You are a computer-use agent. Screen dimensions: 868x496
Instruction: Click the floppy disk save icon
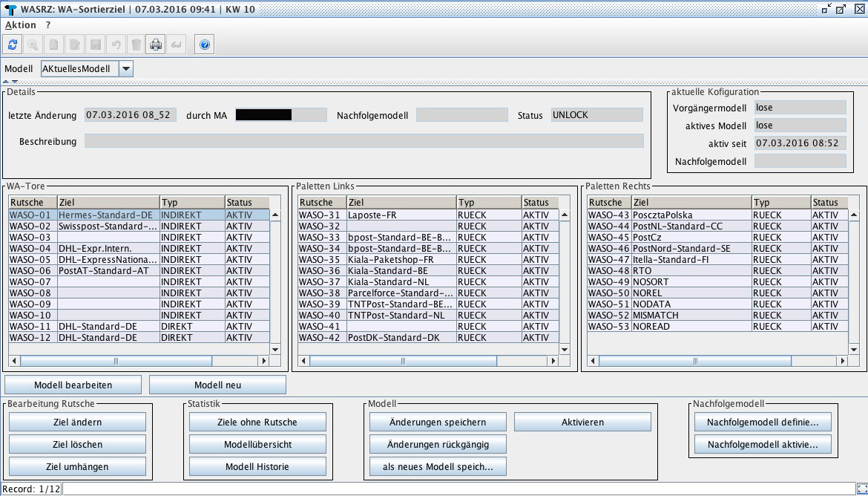pyautogui.click(x=95, y=45)
